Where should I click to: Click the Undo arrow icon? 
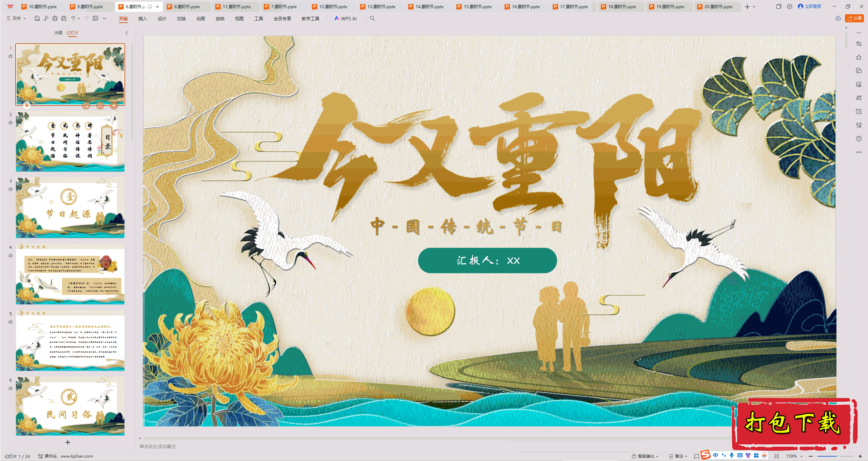click(x=73, y=18)
